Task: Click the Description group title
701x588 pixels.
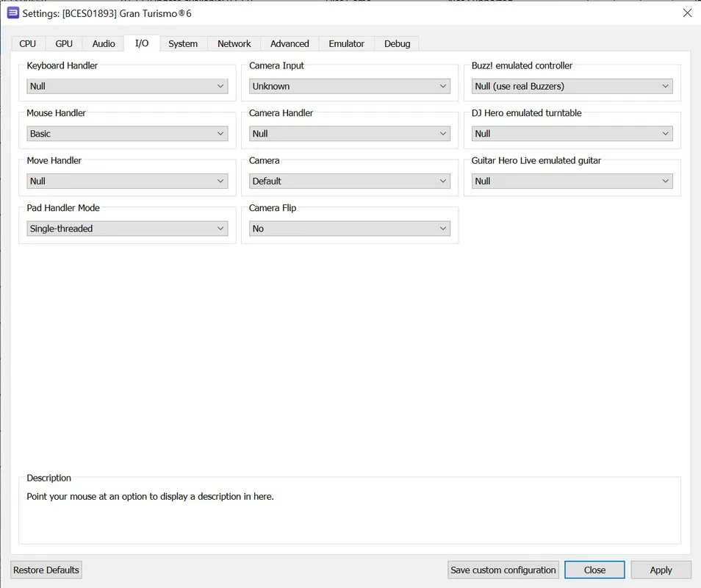Action: (x=48, y=478)
